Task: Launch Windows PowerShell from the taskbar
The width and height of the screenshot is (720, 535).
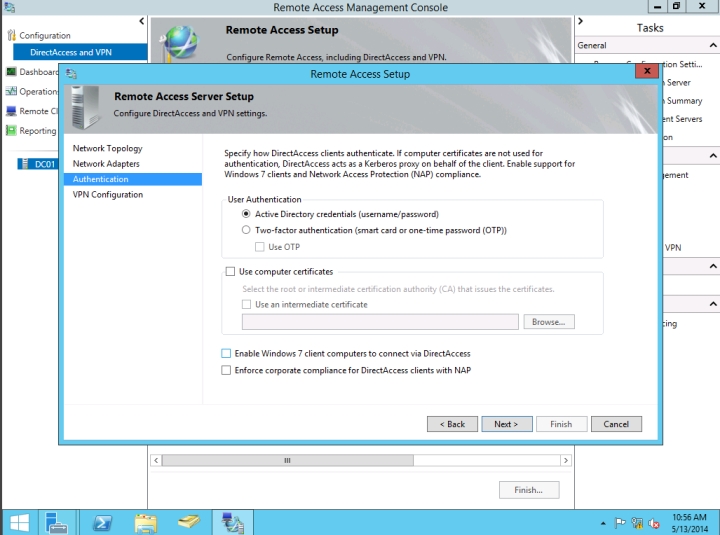Action: (101, 521)
